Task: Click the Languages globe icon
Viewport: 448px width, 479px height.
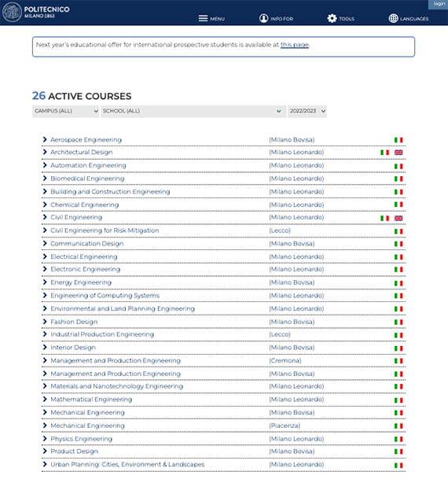Action: [x=393, y=18]
